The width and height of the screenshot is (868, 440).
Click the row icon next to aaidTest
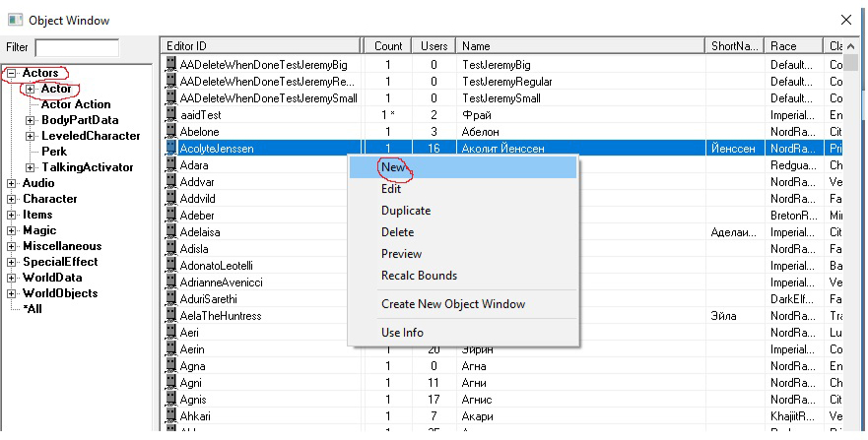click(170, 115)
